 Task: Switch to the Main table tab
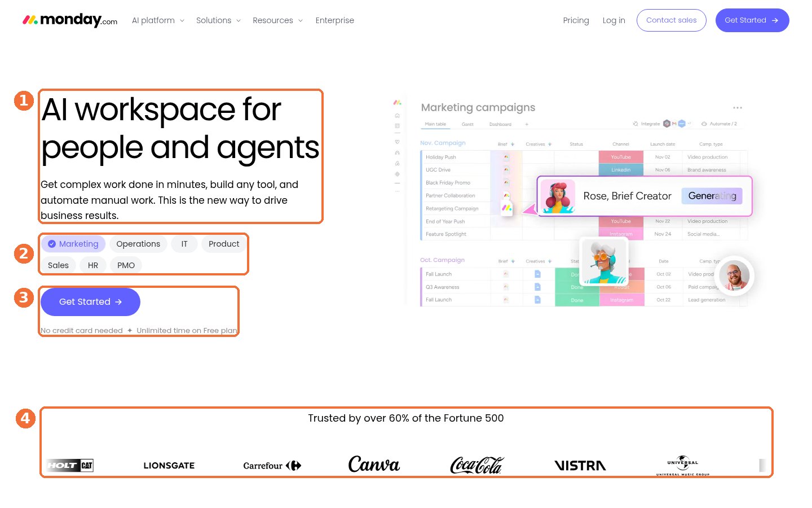pyautogui.click(x=435, y=124)
